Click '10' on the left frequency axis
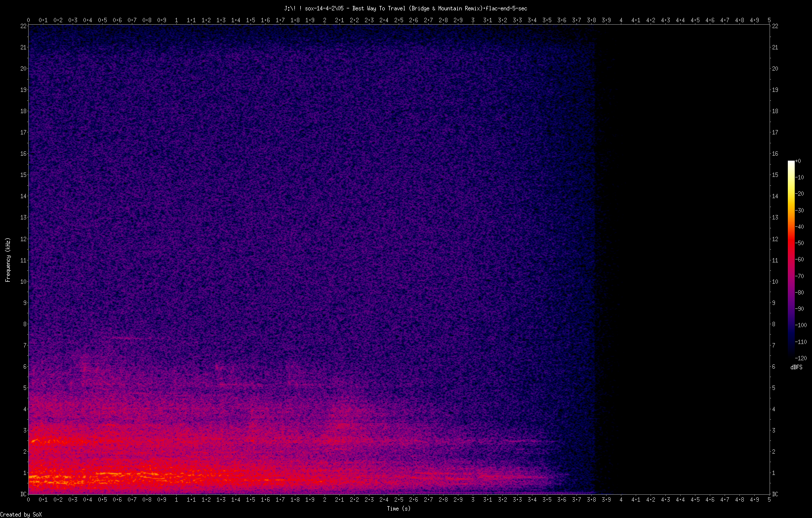 tap(23, 282)
